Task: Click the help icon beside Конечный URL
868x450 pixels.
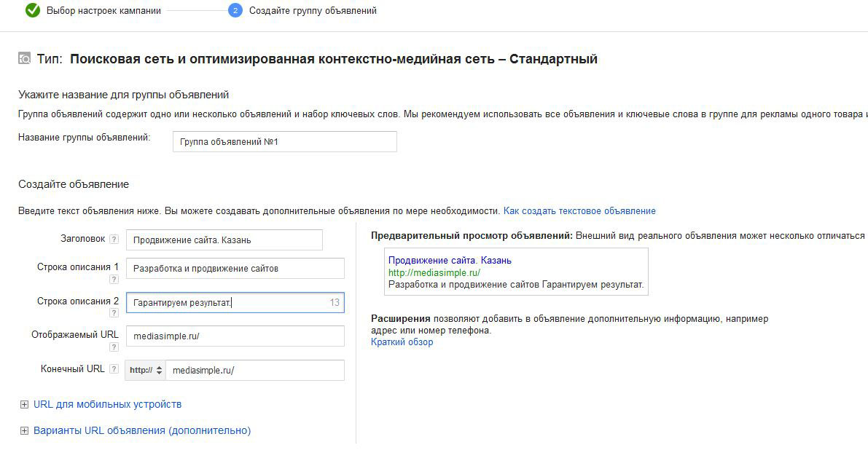Action: (x=114, y=369)
